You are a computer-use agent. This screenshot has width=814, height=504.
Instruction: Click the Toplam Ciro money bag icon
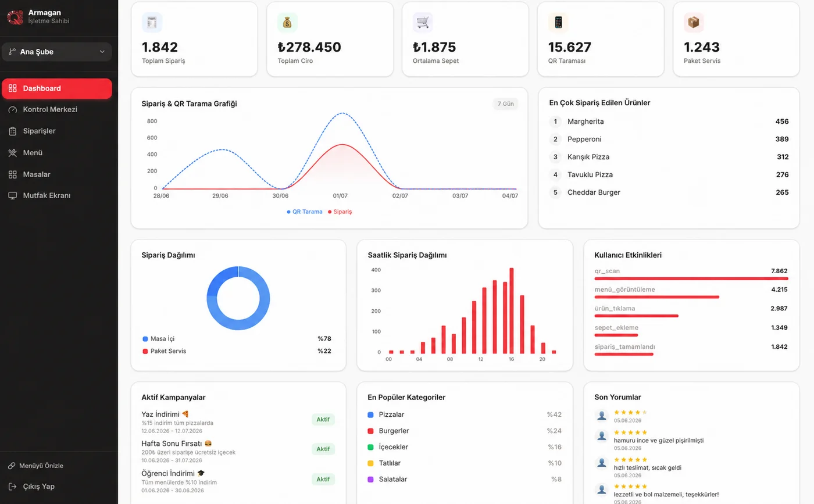point(287,23)
